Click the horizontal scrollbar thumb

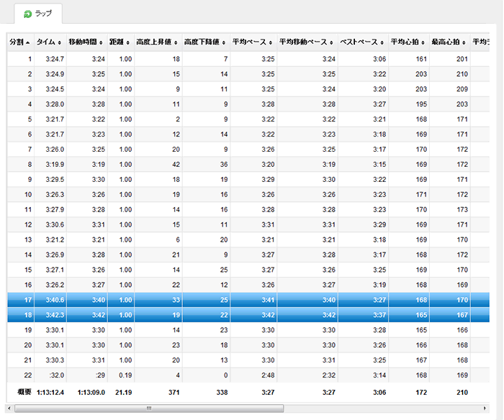point(149,408)
